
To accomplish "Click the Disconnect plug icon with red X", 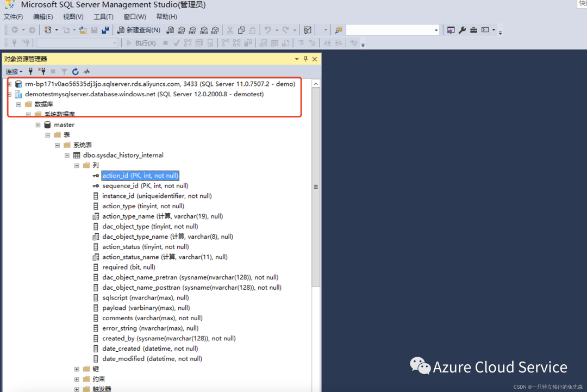I will [x=42, y=72].
